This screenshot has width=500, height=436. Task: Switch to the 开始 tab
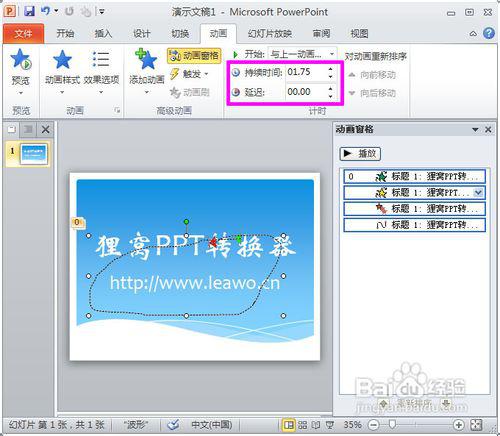pos(65,33)
